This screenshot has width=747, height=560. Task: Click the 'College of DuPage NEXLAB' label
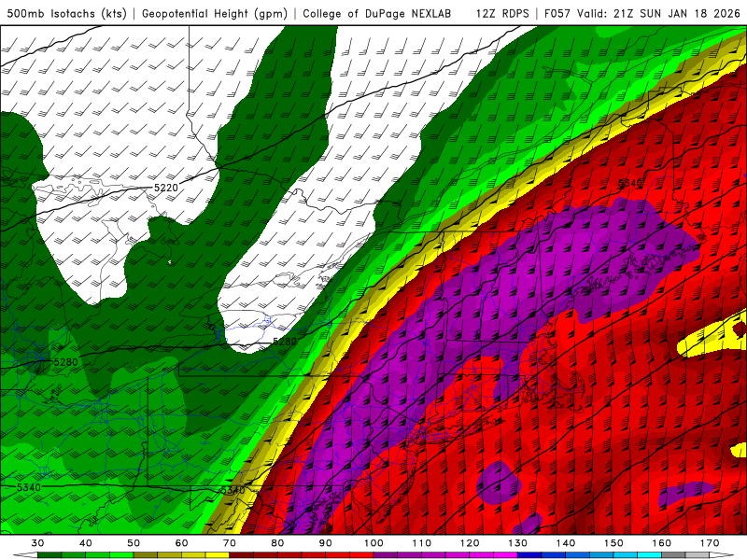coord(377,13)
